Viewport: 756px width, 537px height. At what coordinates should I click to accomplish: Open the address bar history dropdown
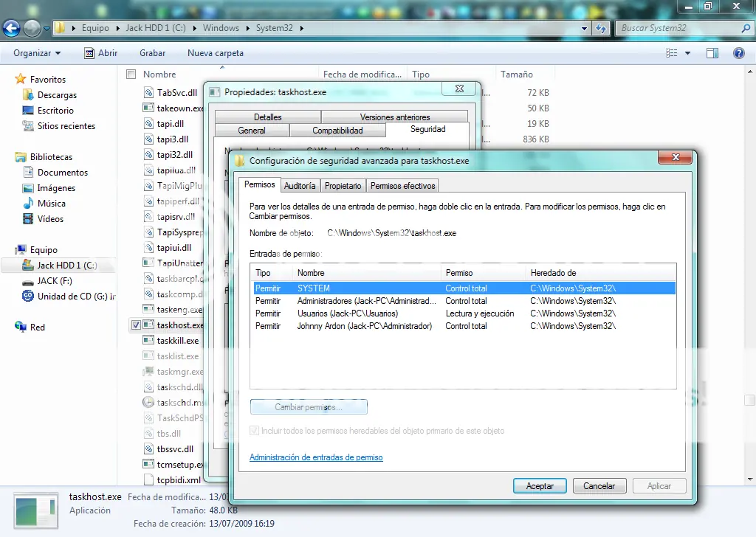(584, 29)
